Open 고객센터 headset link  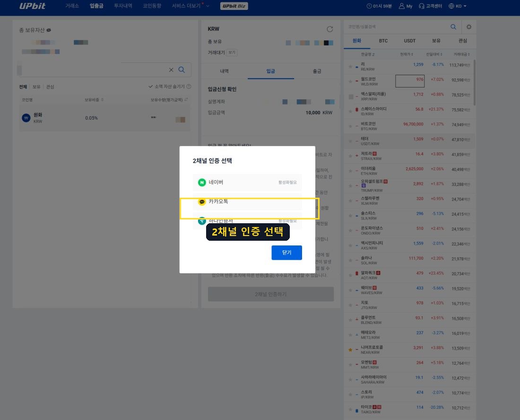tap(430, 6)
